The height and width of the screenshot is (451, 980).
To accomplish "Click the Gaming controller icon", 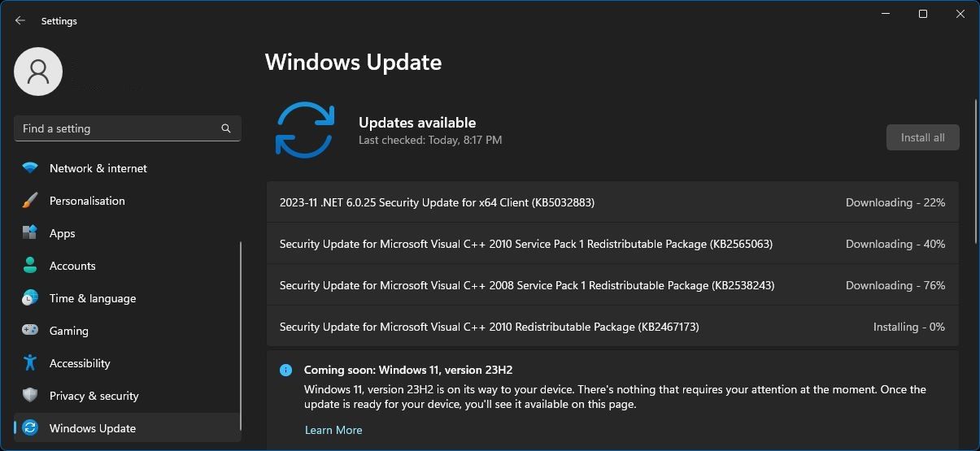I will (x=30, y=331).
